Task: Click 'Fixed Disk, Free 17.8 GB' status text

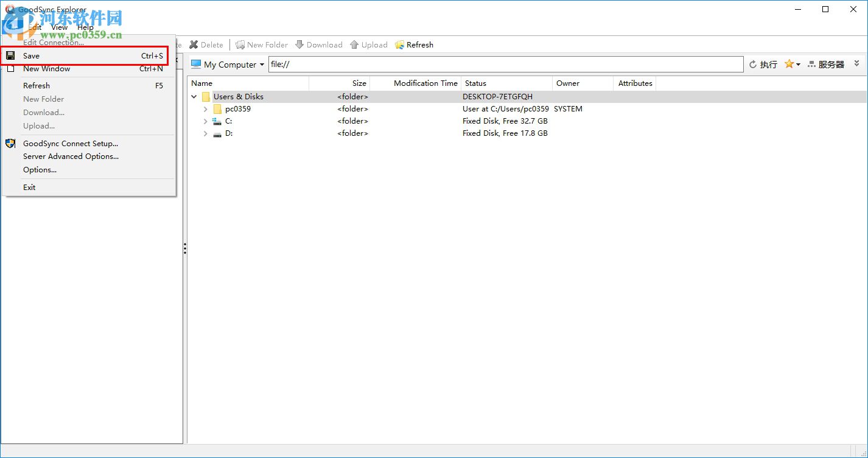Action: 505,133
